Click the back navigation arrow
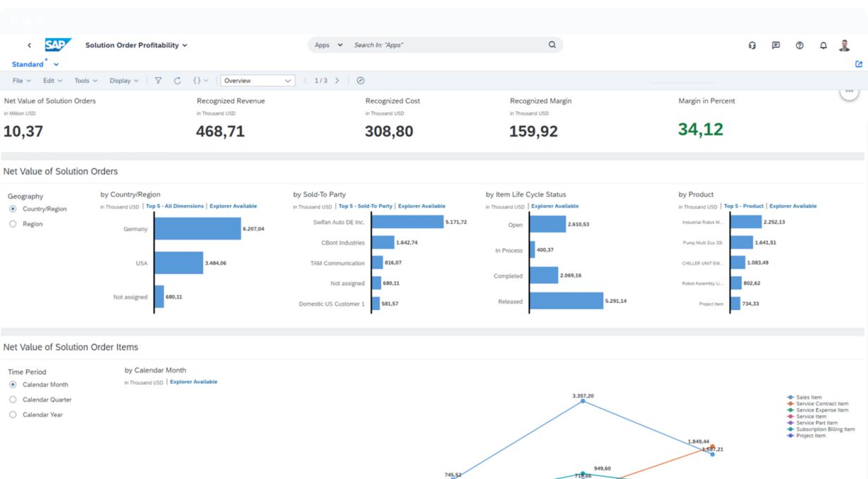The image size is (868, 479). [x=29, y=45]
